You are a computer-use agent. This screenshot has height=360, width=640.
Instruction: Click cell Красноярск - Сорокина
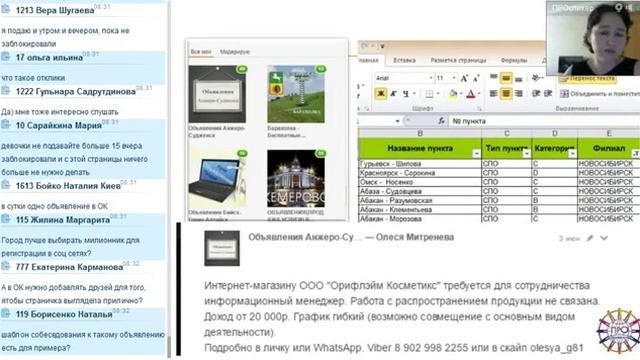(x=420, y=173)
